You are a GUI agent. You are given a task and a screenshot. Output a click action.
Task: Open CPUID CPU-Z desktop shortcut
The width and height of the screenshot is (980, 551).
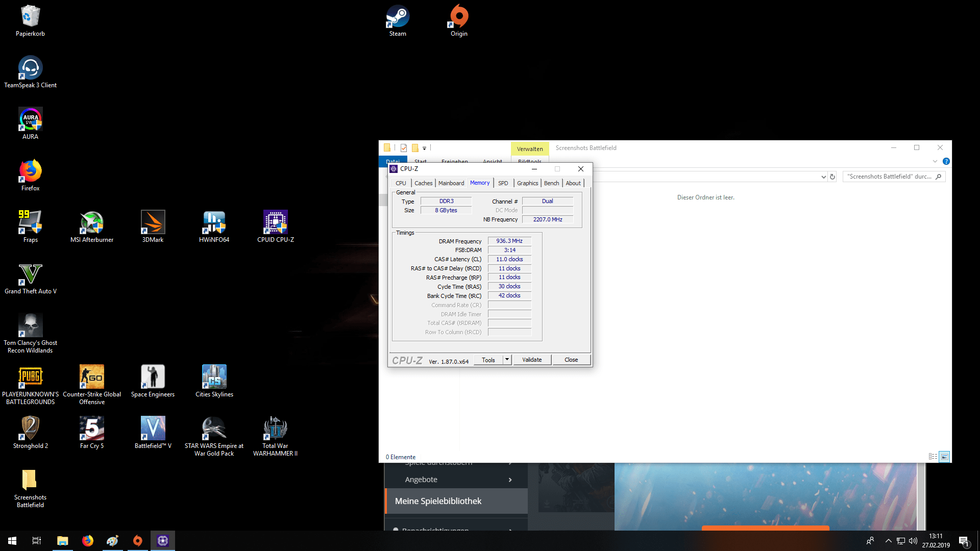pyautogui.click(x=276, y=227)
